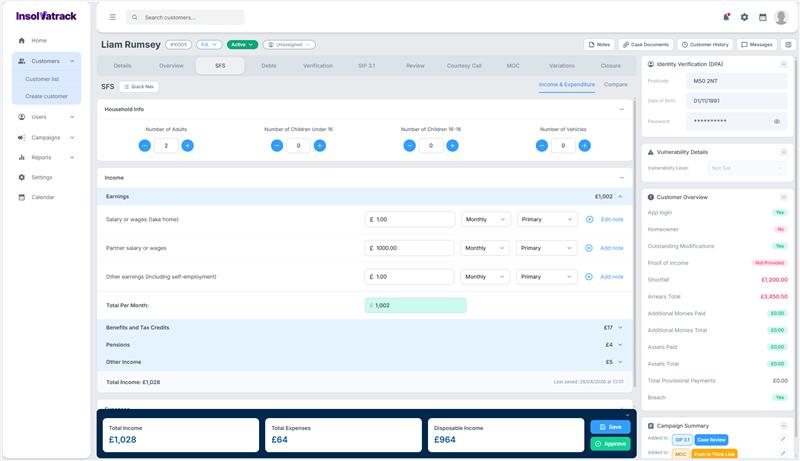Open Other earnings Monthly dropdown
The image size is (800, 461).
point(485,276)
